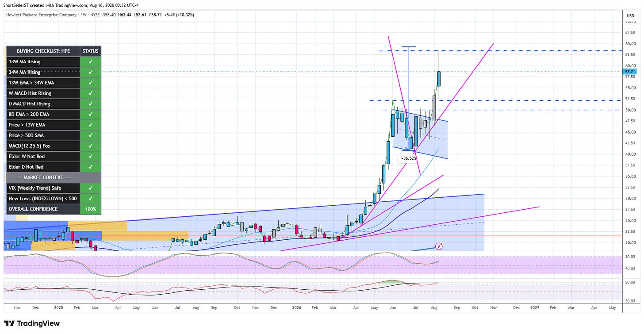This screenshot has height=334, width=644.
Task: Select the checkmark for Elder D Not Red
Action: point(91,167)
